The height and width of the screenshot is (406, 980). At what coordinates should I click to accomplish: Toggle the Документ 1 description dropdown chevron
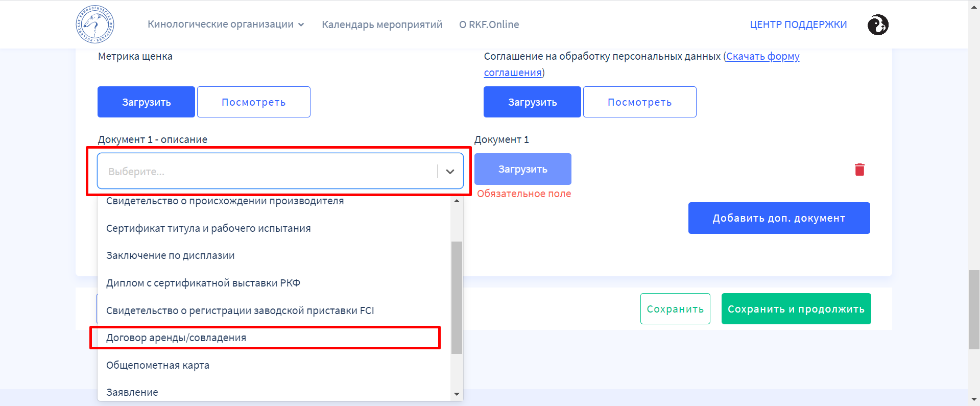[x=450, y=172]
